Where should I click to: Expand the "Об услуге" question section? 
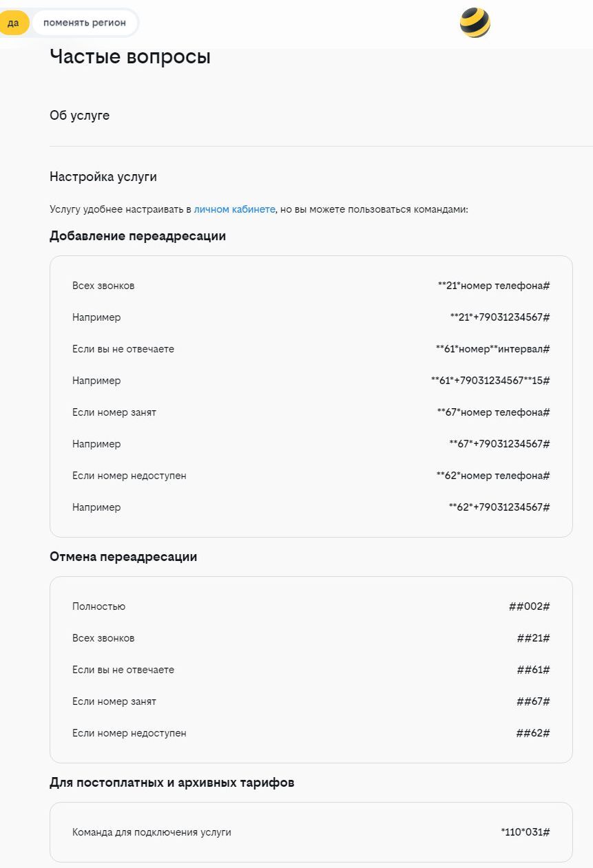(79, 116)
